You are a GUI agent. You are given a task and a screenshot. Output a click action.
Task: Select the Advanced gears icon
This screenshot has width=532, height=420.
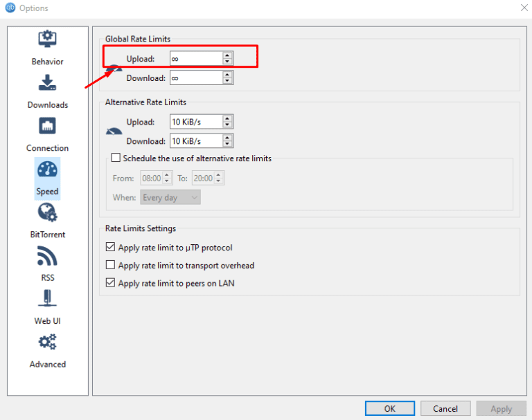(x=47, y=343)
